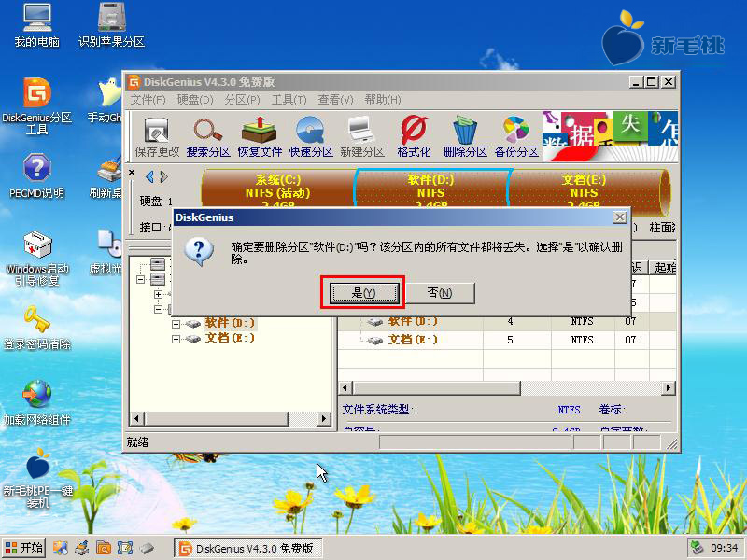Open the PECMD说明 help icon
This screenshot has width=747, height=560.
point(37,176)
